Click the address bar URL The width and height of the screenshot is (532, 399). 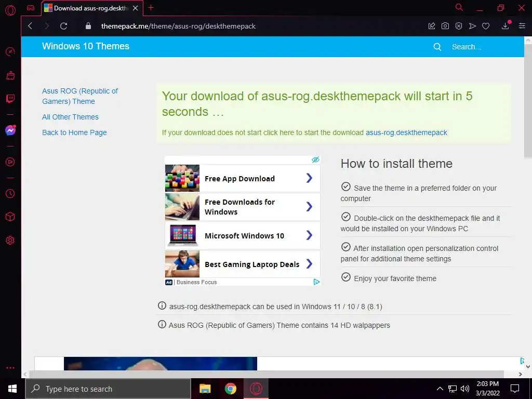pos(179,26)
